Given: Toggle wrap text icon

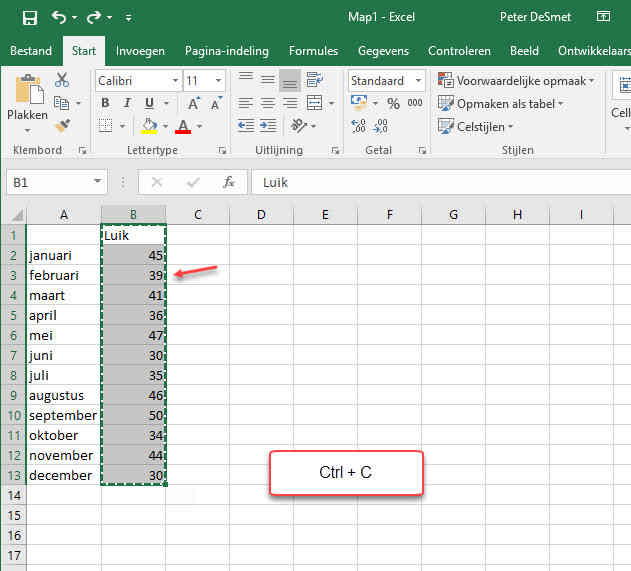Looking at the screenshot, I should (x=314, y=80).
